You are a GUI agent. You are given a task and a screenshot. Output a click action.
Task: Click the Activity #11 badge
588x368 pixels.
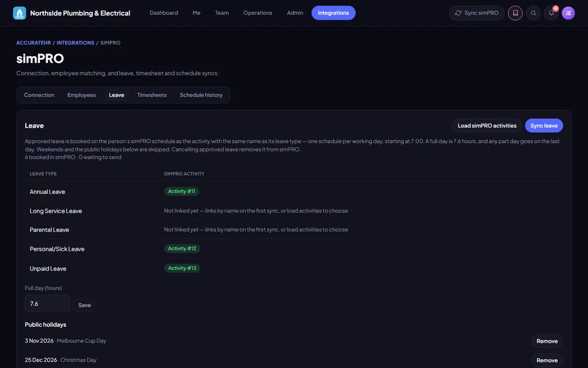point(181,191)
